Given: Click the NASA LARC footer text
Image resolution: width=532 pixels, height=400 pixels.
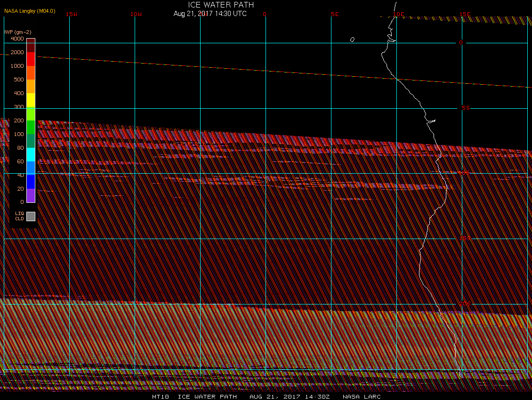Looking at the screenshot, I should tap(362, 397).
